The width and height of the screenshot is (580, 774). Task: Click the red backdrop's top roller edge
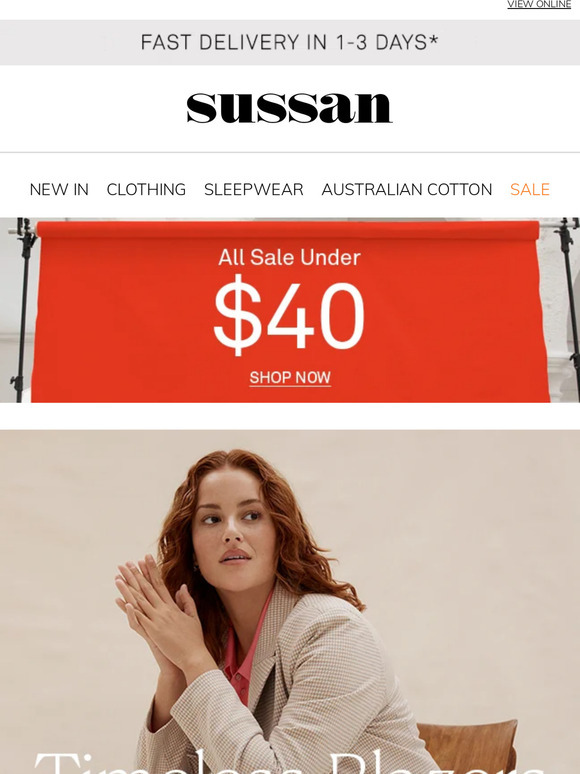pyautogui.click(x=288, y=230)
